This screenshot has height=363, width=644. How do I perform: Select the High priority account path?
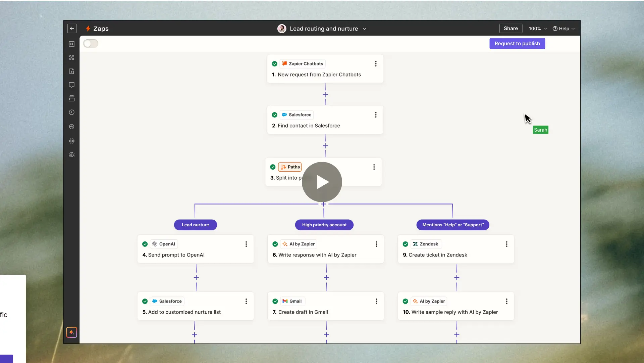pyautogui.click(x=324, y=225)
